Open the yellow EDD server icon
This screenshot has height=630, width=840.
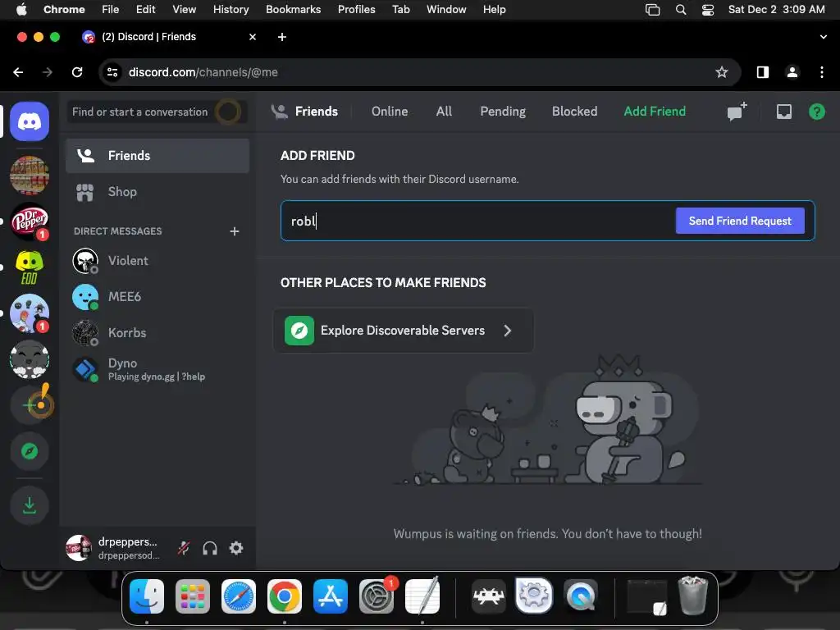point(30,267)
